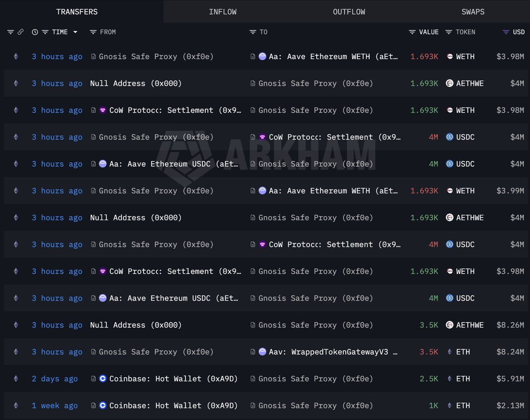
Task: Open the FROM column filter
Action: [x=93, y=32]
